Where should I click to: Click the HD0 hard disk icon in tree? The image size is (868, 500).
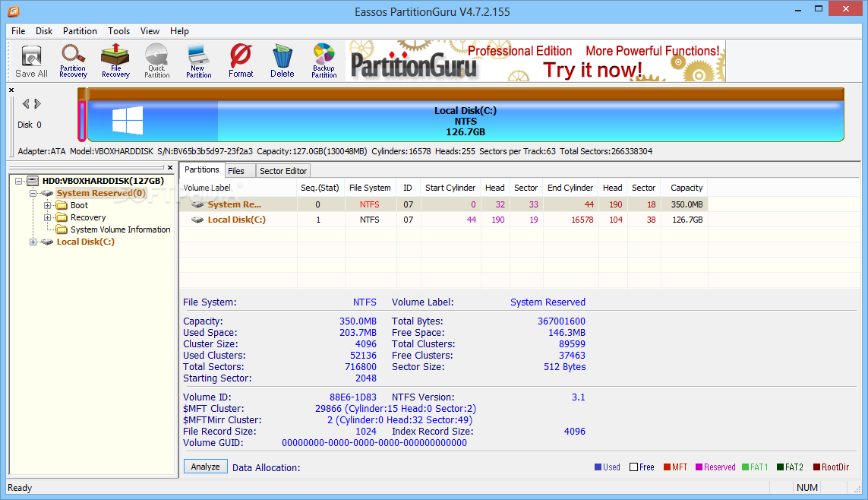33,181
